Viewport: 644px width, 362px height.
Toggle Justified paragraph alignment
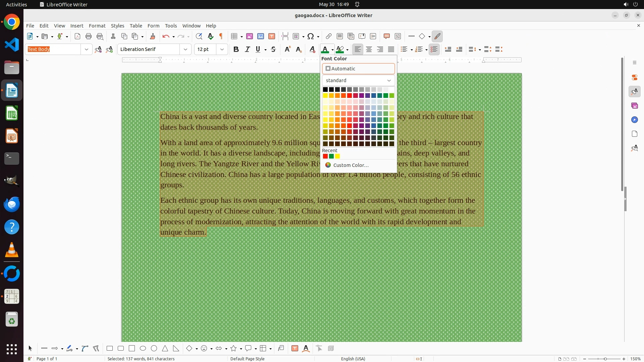coord(391,50)
